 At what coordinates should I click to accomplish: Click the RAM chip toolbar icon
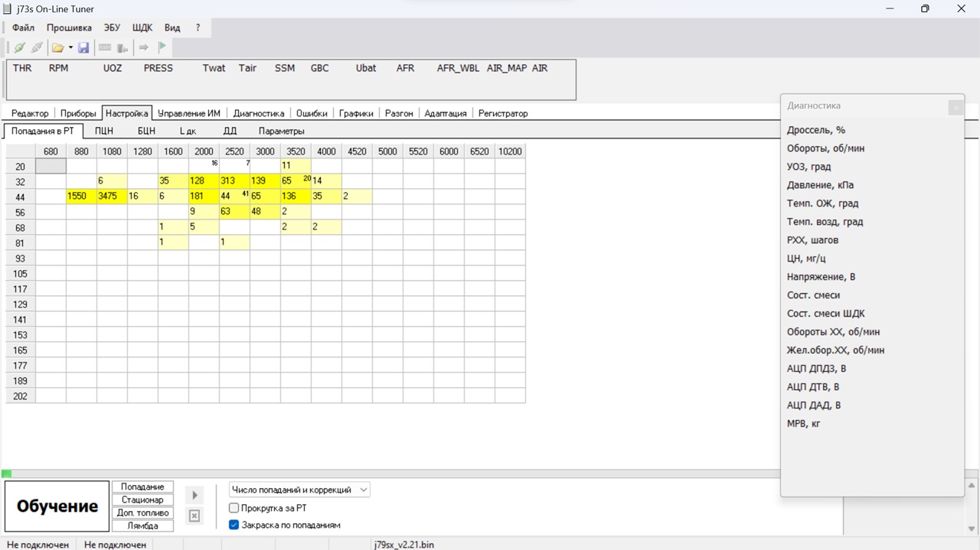pos(105,47)
